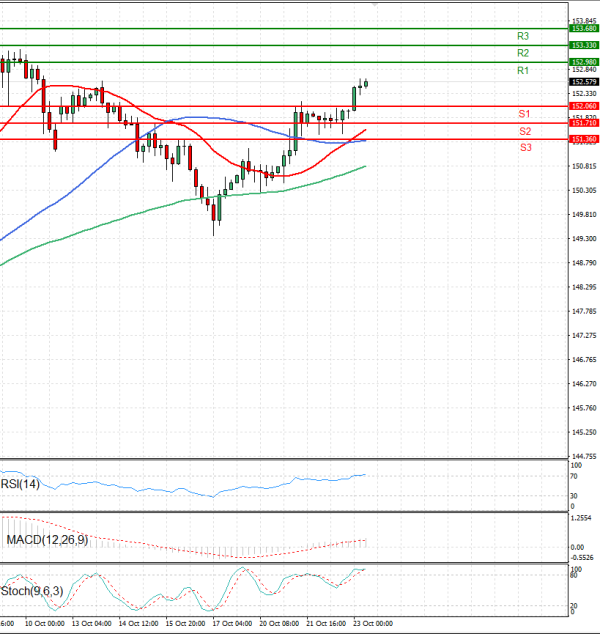600x634 pixels.
Task: Select the R1 resistance level label
Action: tap(523, 71)
